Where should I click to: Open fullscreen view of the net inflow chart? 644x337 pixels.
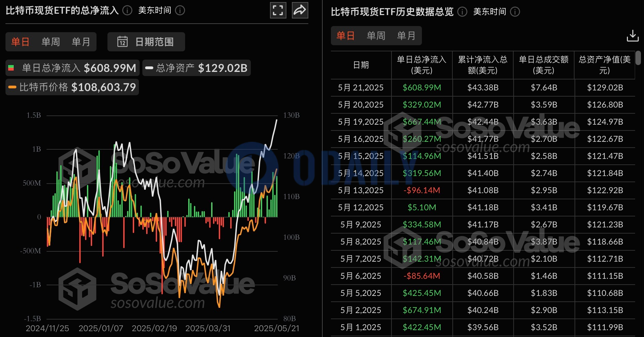pyautogui.click(x=278, y=10)
